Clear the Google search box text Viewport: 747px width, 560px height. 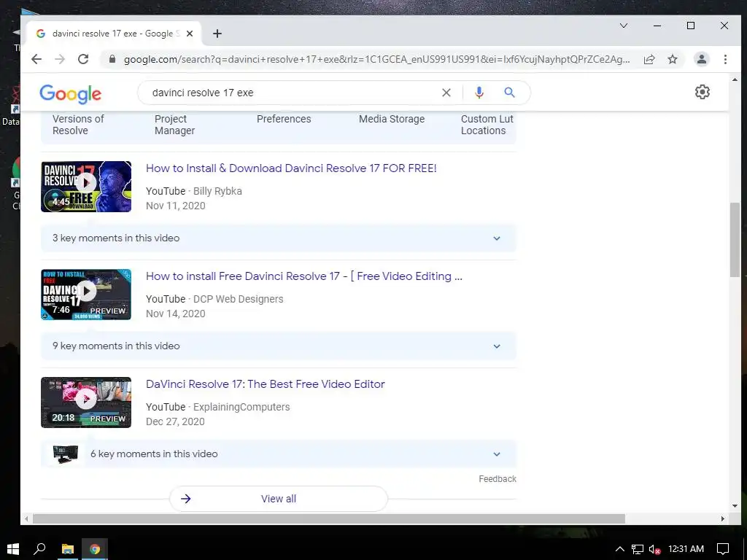(446, 93)
